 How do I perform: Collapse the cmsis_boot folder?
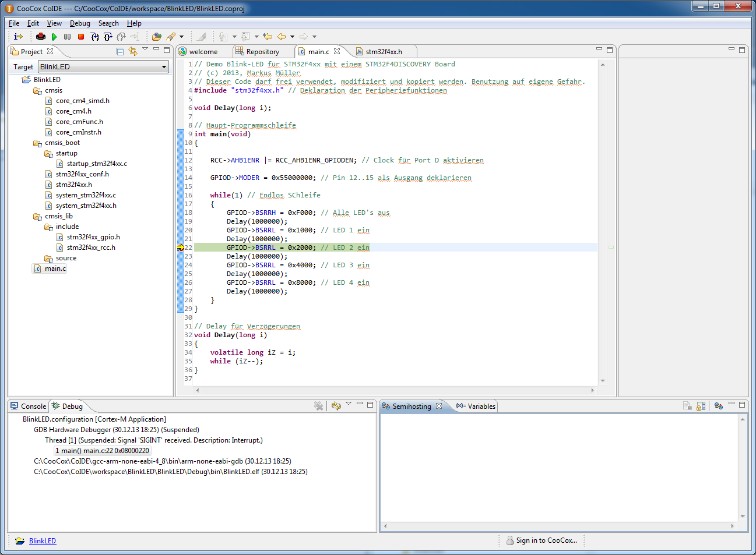tap(62, 143)
